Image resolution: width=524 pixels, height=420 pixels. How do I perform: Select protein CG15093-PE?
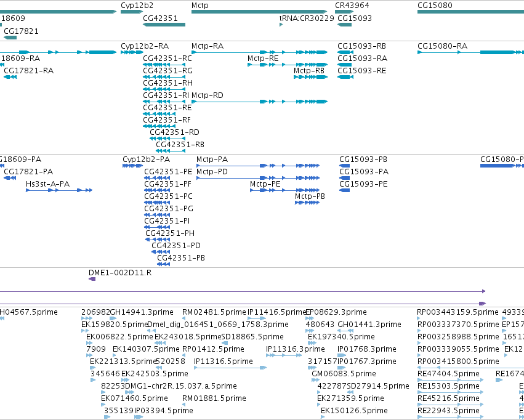pyautogui.click(x=363, y=184)
